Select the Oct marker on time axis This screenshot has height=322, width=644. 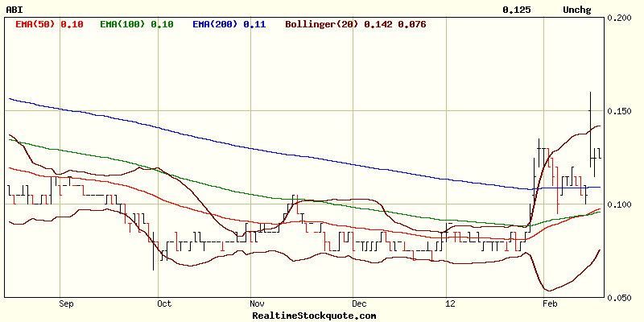164,304
